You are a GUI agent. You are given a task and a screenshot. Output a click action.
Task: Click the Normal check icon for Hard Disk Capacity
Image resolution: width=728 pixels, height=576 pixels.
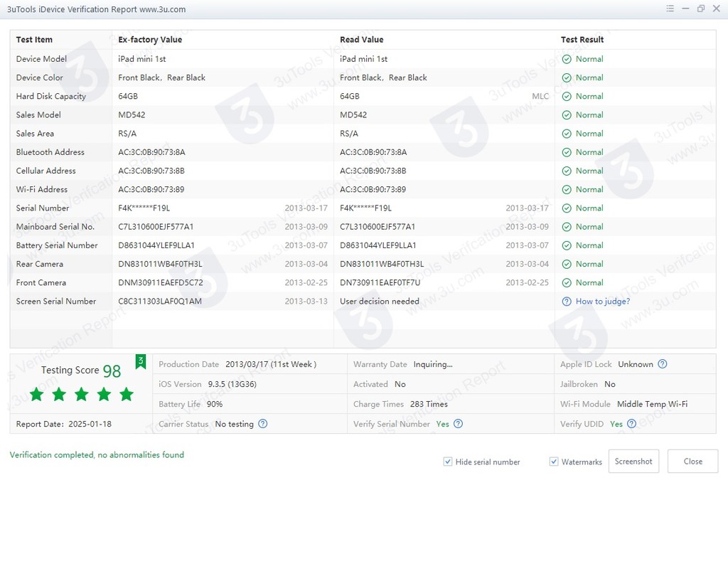click(x=567, y=96)
